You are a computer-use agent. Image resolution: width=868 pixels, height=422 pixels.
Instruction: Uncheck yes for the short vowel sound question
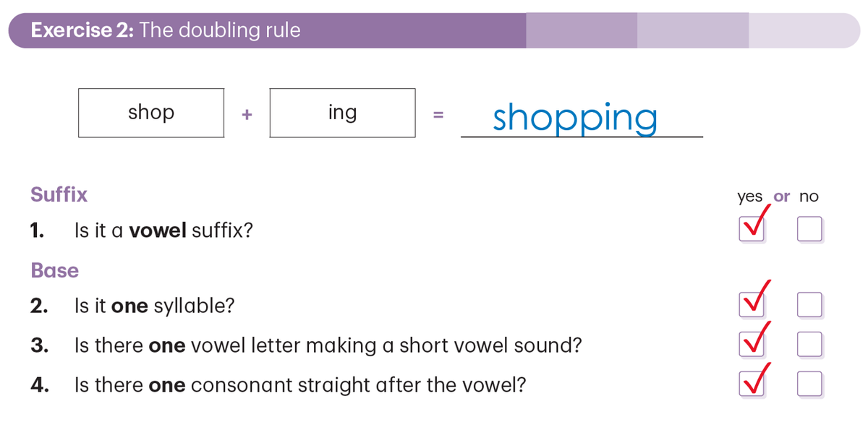(x=751, y=345)
